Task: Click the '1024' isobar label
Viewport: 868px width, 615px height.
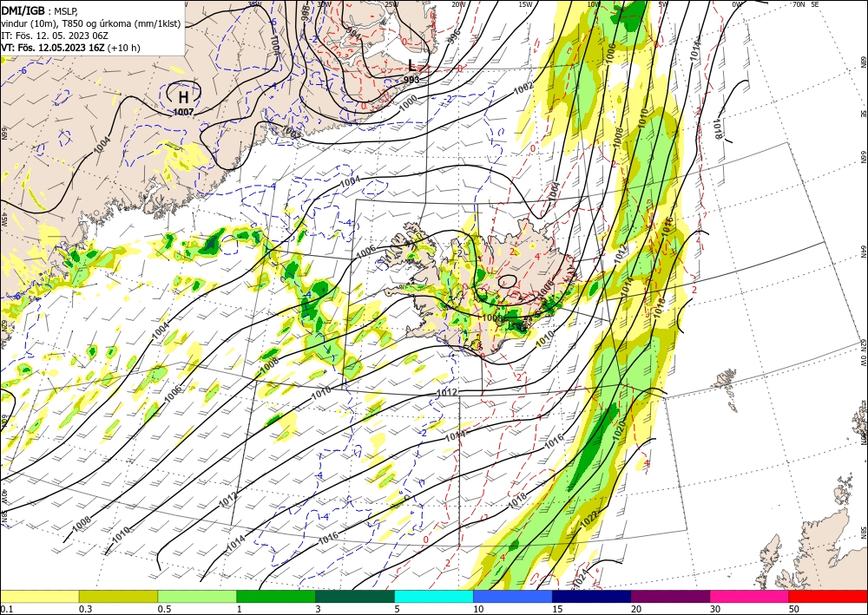Action: [x=579, y=578]
